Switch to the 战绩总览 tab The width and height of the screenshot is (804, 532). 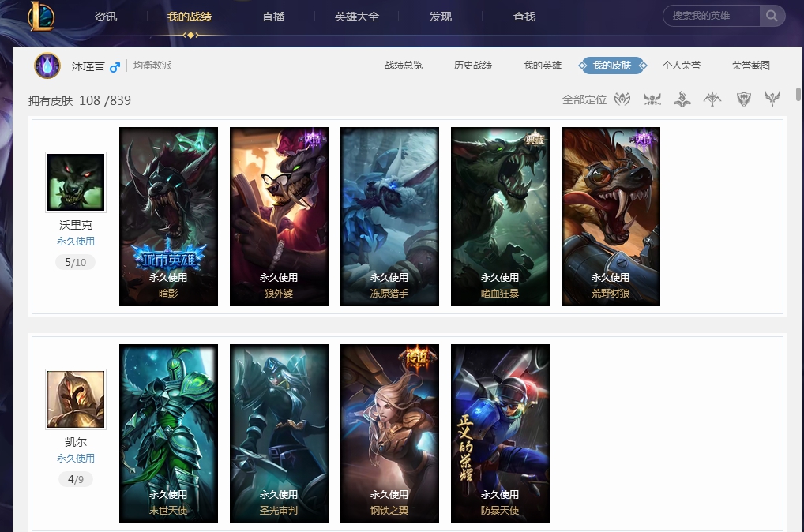point(404,66)
